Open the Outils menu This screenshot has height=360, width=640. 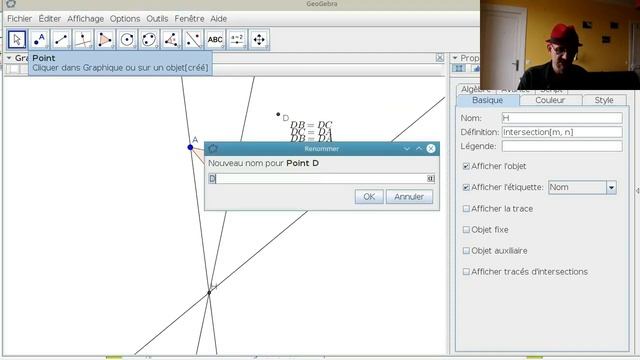click(x=157, y=19)
